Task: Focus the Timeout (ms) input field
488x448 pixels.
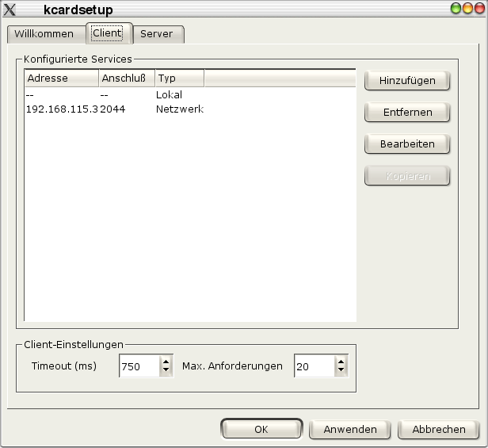Action: pyautogui.click(x=139, y=366)
